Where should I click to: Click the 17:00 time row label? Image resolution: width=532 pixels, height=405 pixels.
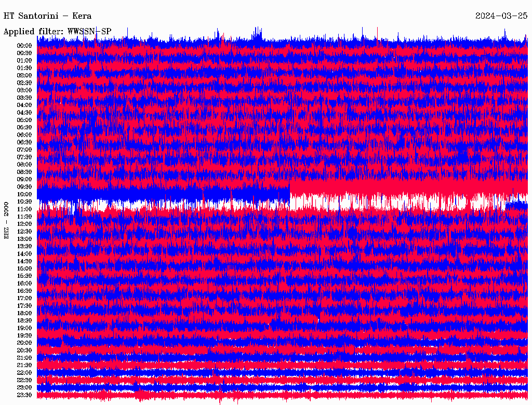[24, 299]
